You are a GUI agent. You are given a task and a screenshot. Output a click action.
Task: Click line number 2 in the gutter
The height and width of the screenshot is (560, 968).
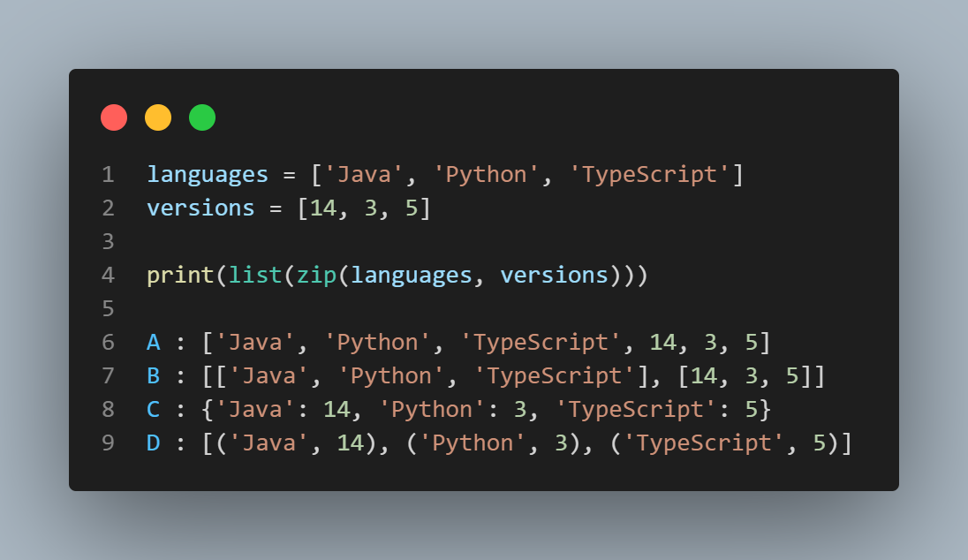coord(108,208)
